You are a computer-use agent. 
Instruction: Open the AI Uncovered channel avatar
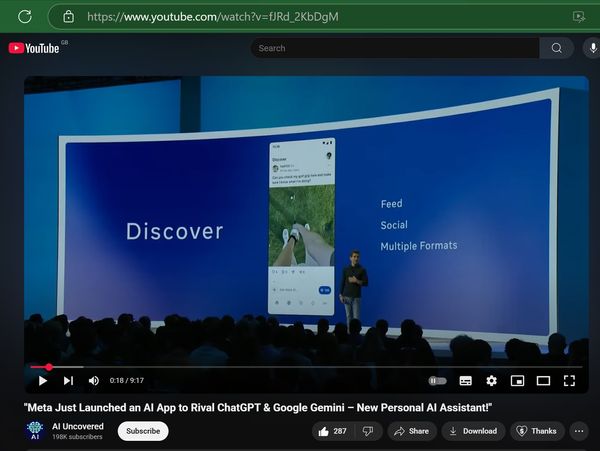coord(35,431)
